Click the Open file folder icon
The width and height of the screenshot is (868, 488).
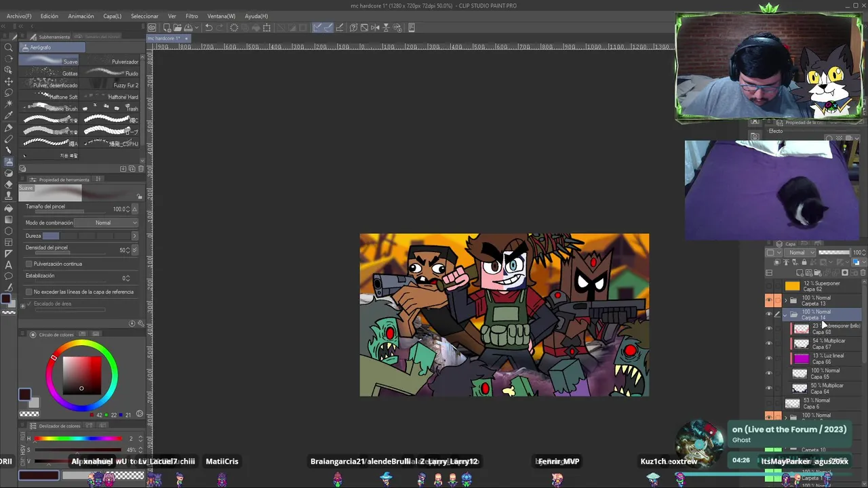pyautogui.click(x=178, y=28)
